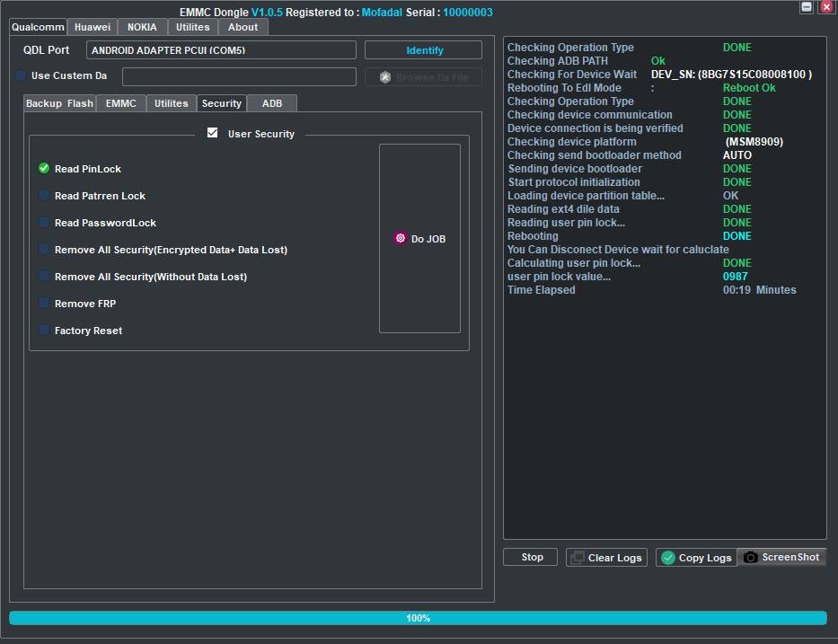
Task: Click the Clear Logs icon
Action: coord(577,558)
